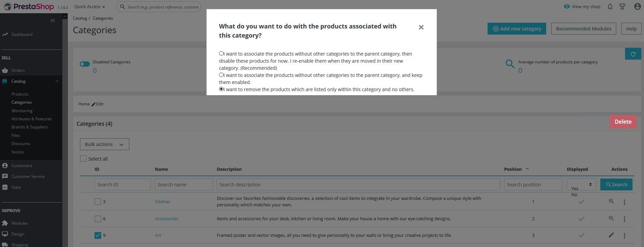Check the Select all checkbox
This screenshot has height=247, width=644.
[83, 159]
